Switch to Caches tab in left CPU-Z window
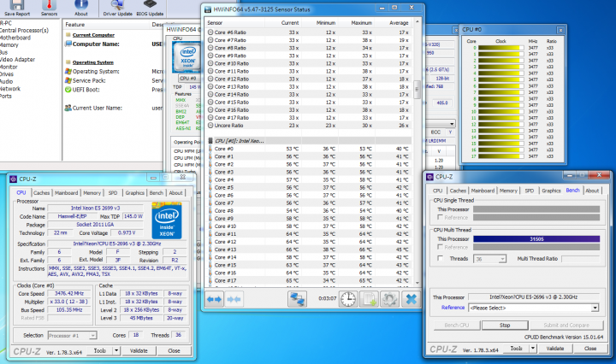 (x=41, y=193)
